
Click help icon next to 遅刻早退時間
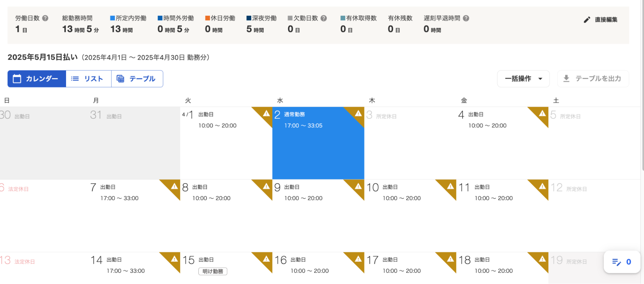coord(466,18)
